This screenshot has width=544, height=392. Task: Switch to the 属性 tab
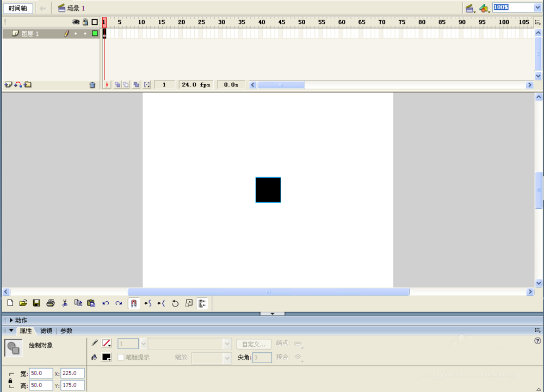click(x=26, y=331)
